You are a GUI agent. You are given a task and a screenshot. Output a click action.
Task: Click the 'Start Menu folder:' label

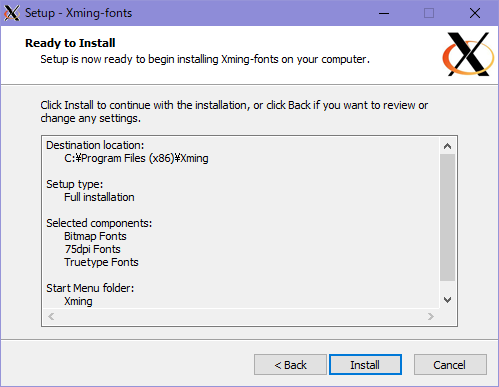pyautogui.click(x=90, y=288)
